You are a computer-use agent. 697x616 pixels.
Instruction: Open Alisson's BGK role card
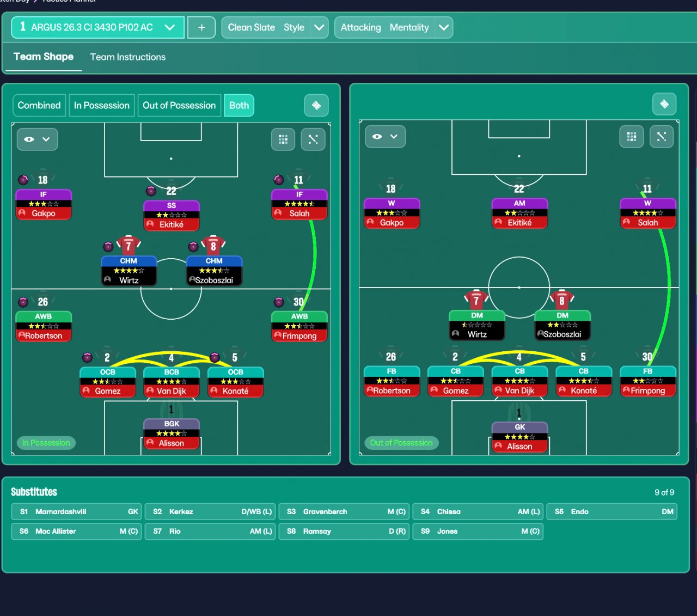[x=172, y=434]
